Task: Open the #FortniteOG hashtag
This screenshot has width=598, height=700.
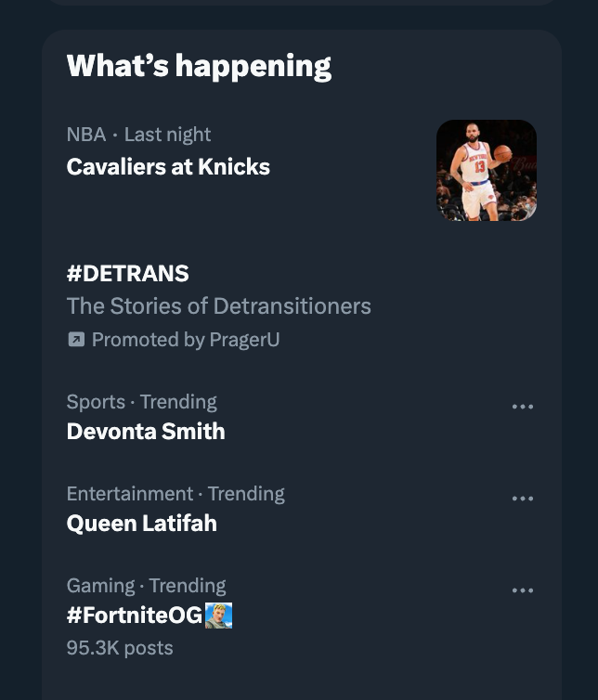Action: (x=135, y=616)
